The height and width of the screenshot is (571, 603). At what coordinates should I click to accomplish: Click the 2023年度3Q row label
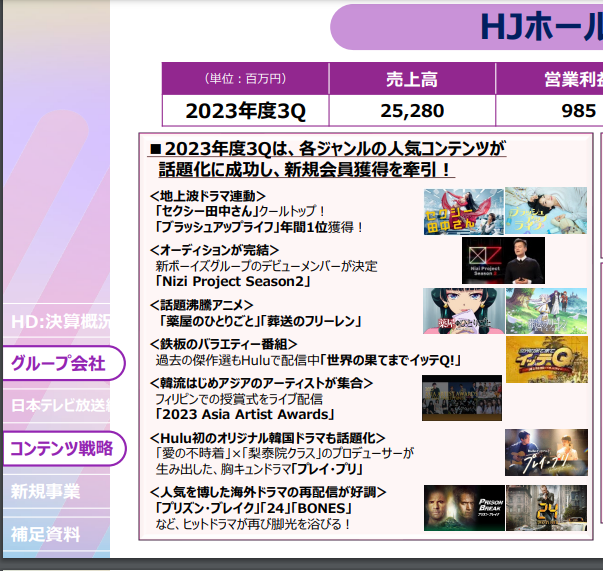245,111
